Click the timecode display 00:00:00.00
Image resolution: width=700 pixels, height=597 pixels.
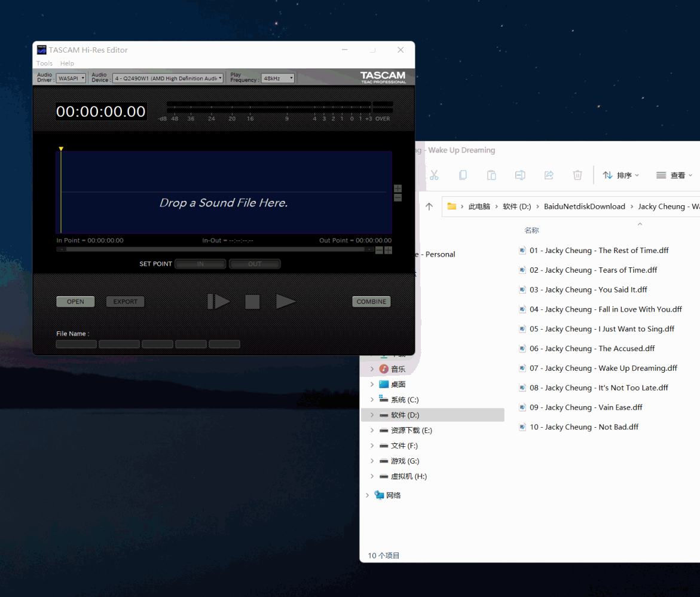pos(101,111)
